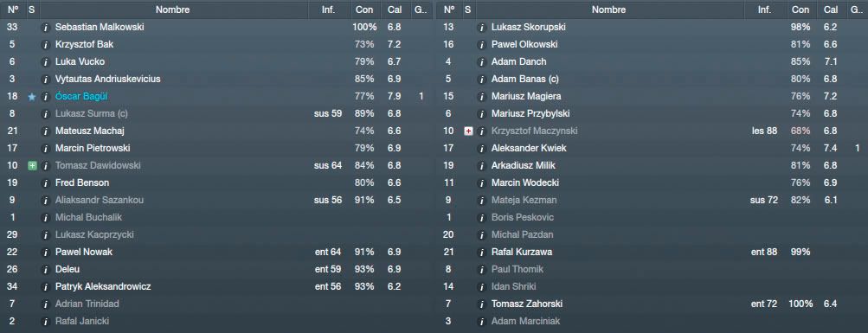Click the left table's S column header
Viewport: 868px width, 333px height.
pyautogui.click(x=31, y=10)
